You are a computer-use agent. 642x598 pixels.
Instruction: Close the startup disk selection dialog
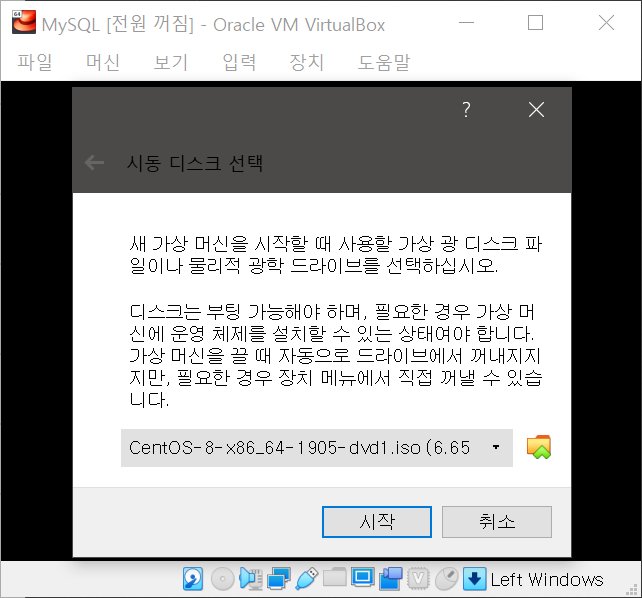coord(536,110)
